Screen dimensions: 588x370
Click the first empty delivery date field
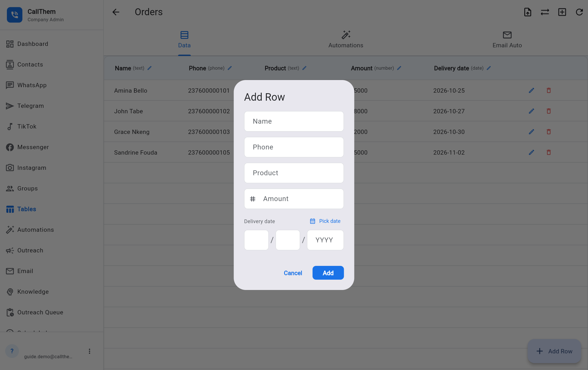coord(256,240)
